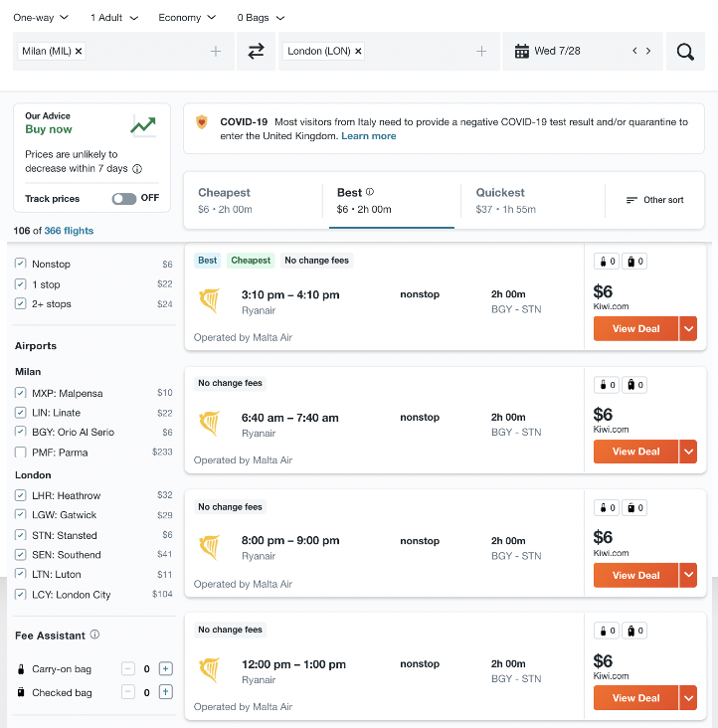Viewport: 718px width, 728px height.
Task: Swap origin and destination cities
Action: click(256, 51)
